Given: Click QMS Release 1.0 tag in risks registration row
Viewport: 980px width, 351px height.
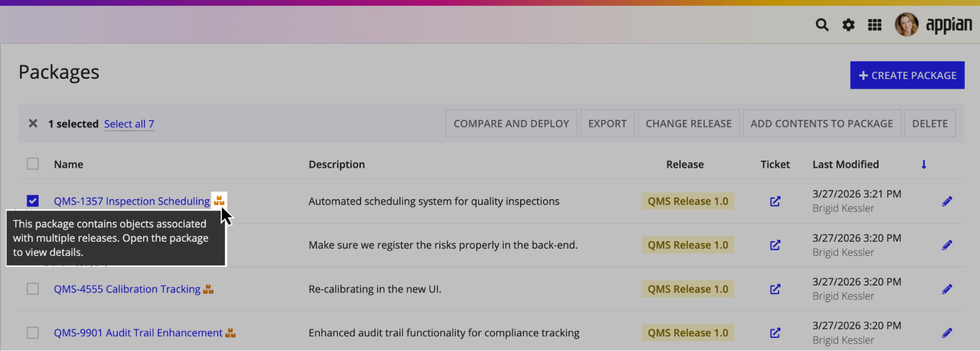Looking at the screenshot, I should [x=688, y=245].
